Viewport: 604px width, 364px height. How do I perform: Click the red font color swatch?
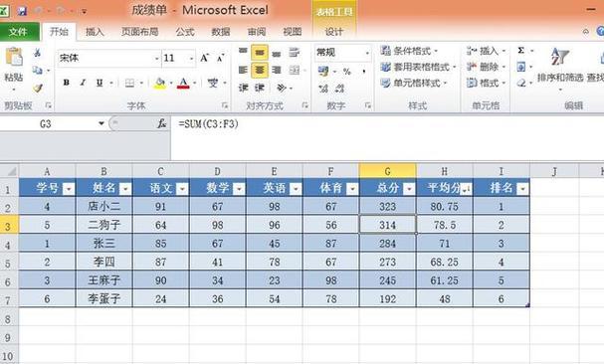coord(183,83)
